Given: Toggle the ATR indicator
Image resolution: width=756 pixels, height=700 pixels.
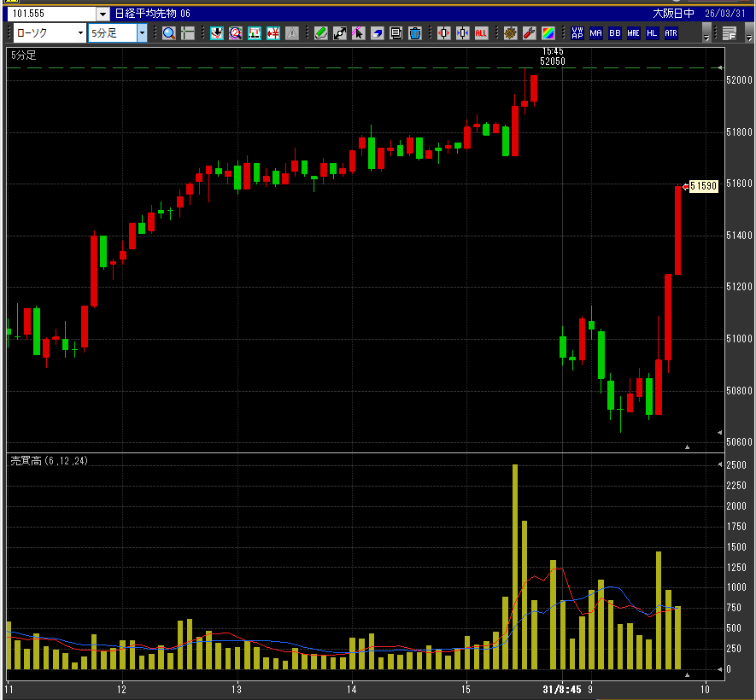Looking at the screenshot, I should point(671,33).
